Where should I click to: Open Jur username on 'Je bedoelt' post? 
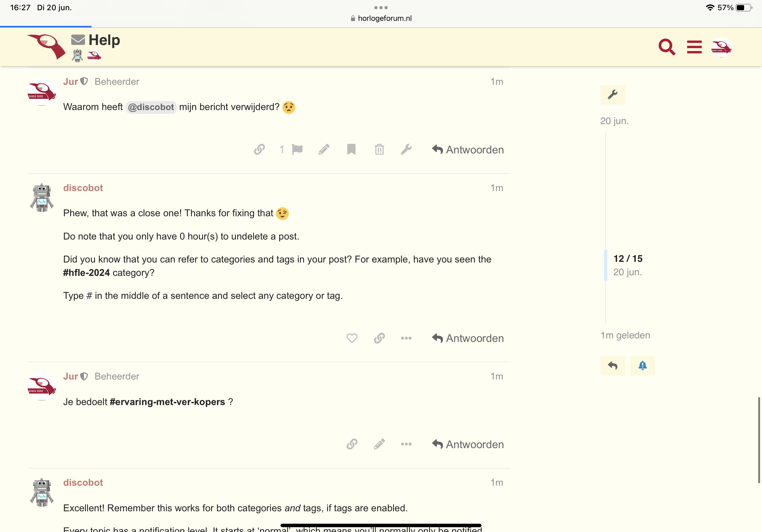coord(70,376)
